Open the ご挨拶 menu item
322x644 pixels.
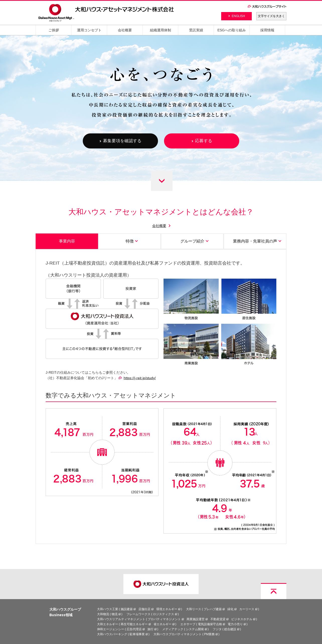click(x=54, y=30)
